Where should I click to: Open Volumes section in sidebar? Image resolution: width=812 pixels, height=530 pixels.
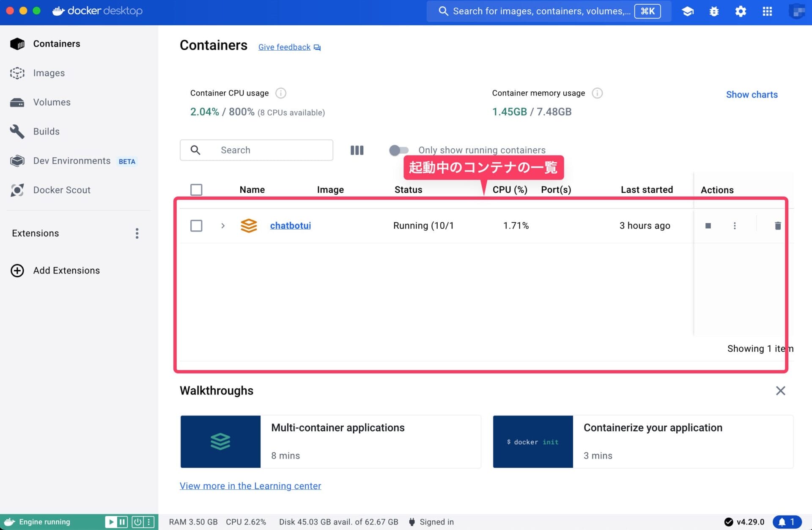point(52,102)
